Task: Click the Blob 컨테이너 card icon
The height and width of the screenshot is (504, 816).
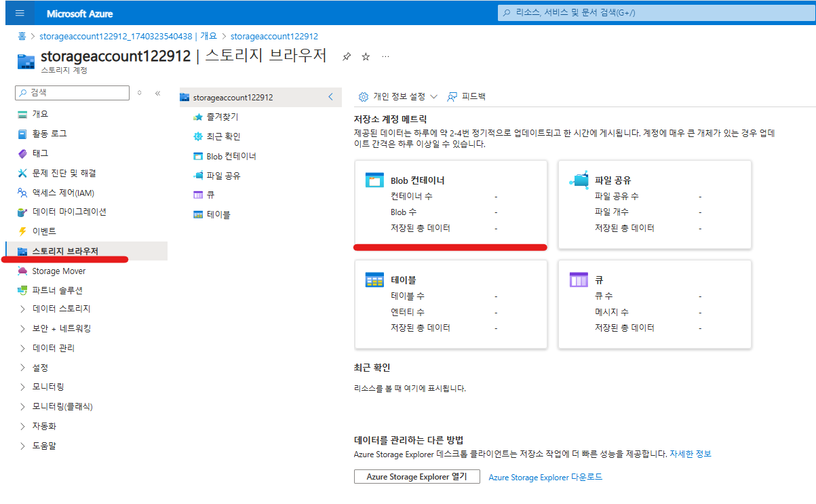Action: 374,180
